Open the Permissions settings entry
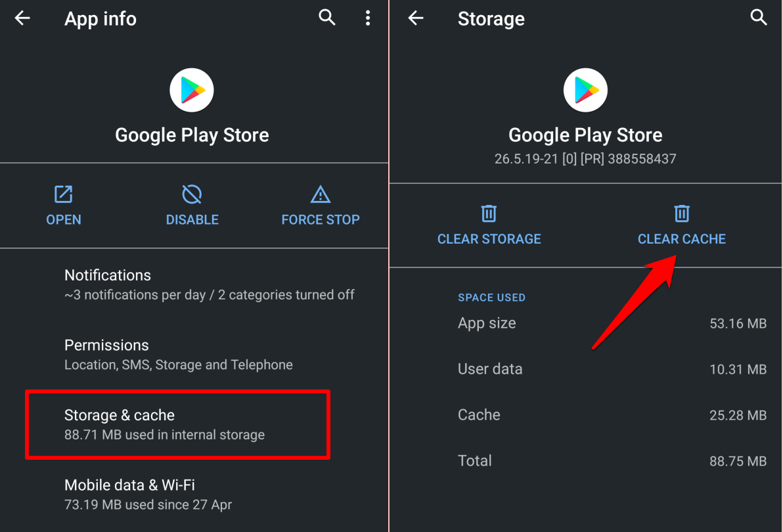783x532 pixels. 194,354
